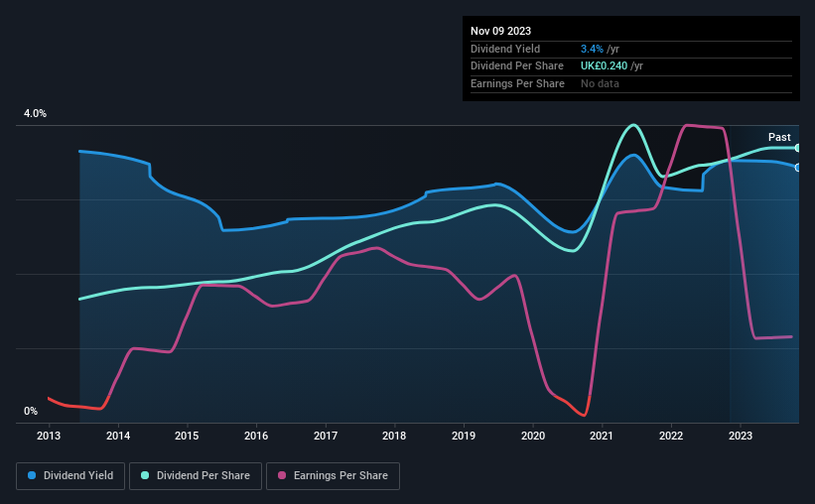Click the 4.0% y-axis label

pyautogui.click(x=35, y=113)
